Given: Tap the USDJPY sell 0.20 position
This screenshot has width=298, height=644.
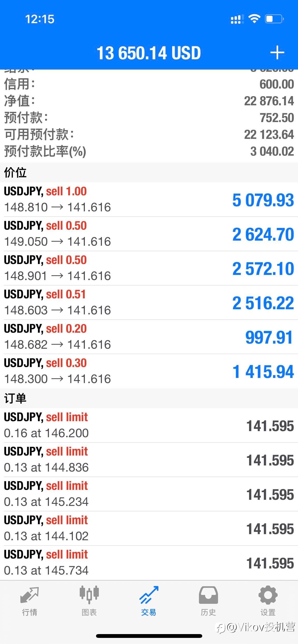Looking at the screenshot, I should (149, 337).
